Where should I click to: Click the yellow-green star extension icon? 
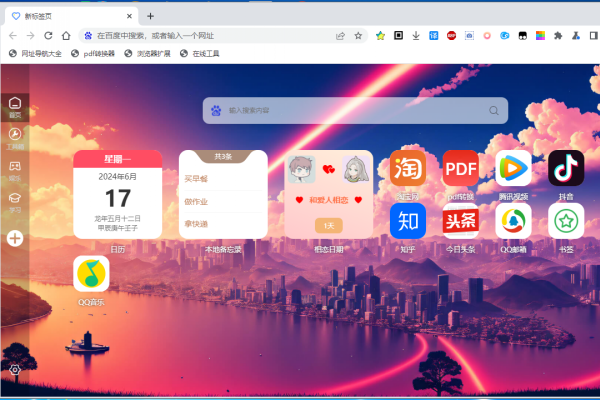(380, 36)
